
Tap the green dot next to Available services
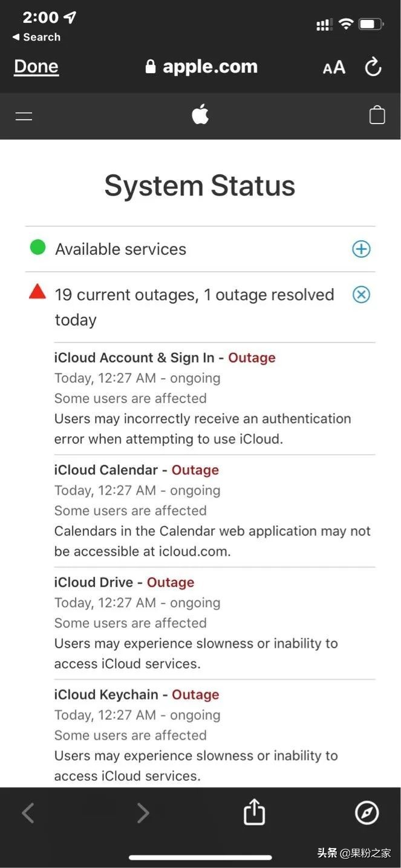click(x=37, y=248)
